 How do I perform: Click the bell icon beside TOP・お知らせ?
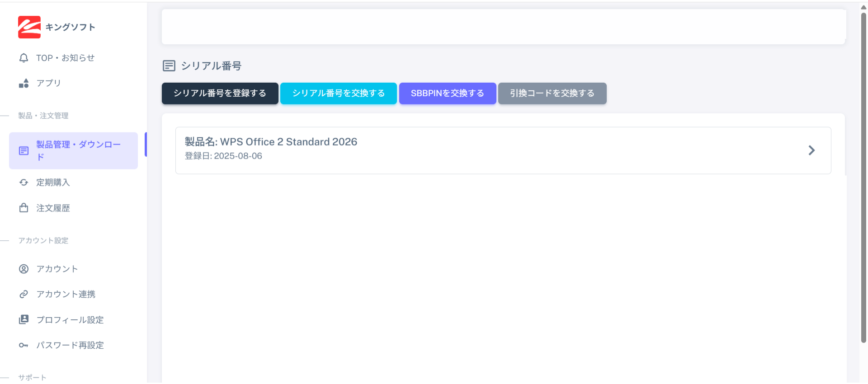[x=24, y=58]
